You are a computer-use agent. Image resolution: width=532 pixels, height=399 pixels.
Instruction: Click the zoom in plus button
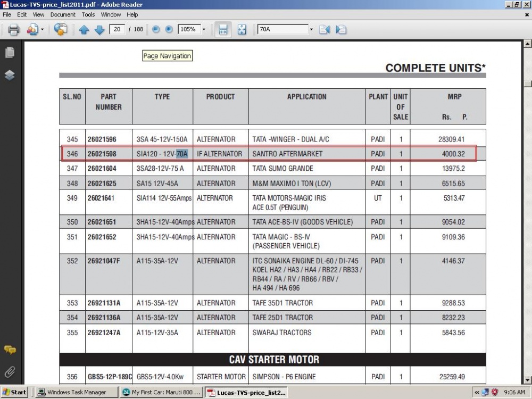pyautogui.click(x=169, y=29)
